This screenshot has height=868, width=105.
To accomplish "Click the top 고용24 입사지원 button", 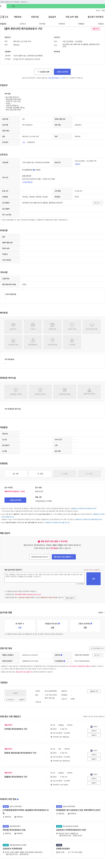I will [x=62, y=72].
